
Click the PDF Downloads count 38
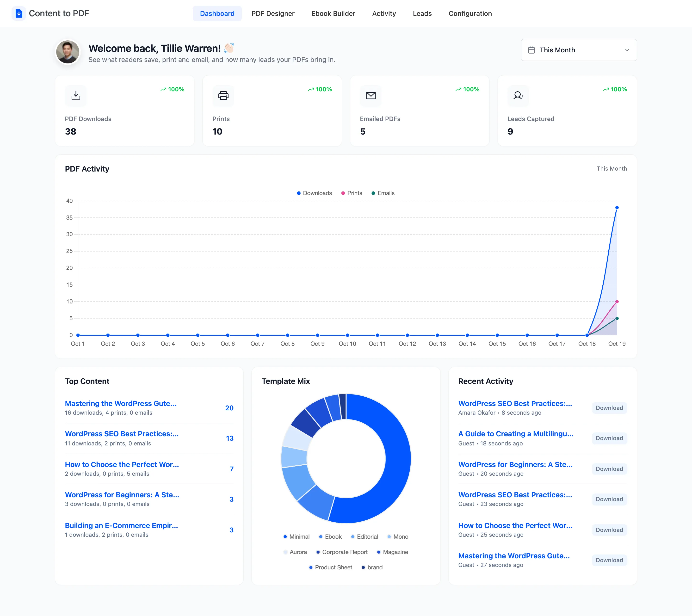pyautogui.click(x=70, y=132)
